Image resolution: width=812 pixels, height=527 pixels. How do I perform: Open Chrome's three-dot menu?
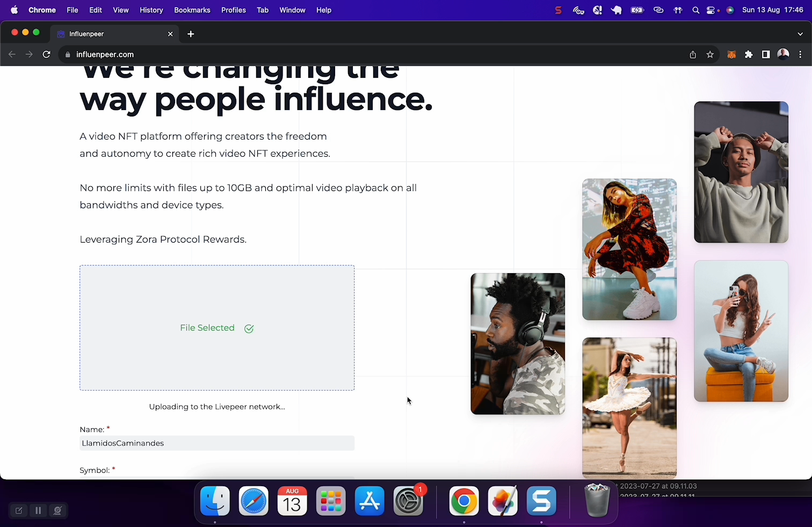800,54
